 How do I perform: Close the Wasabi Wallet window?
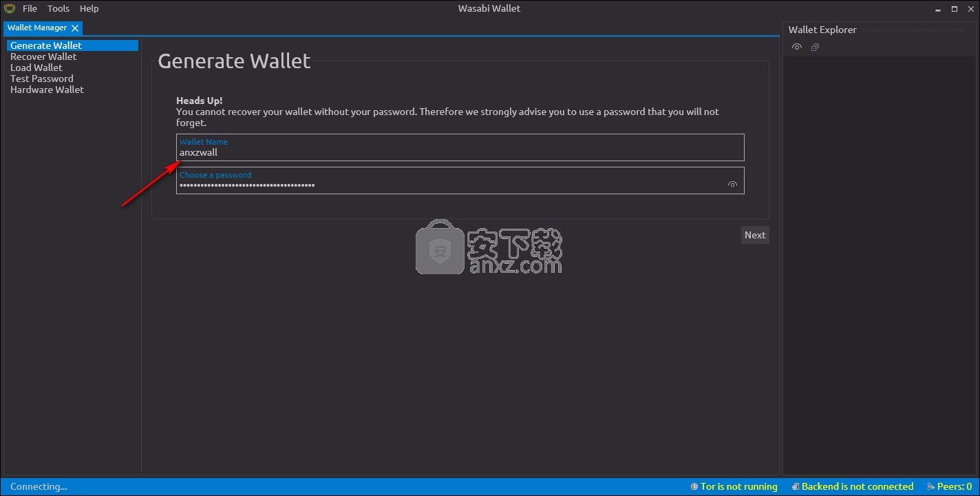971,9
